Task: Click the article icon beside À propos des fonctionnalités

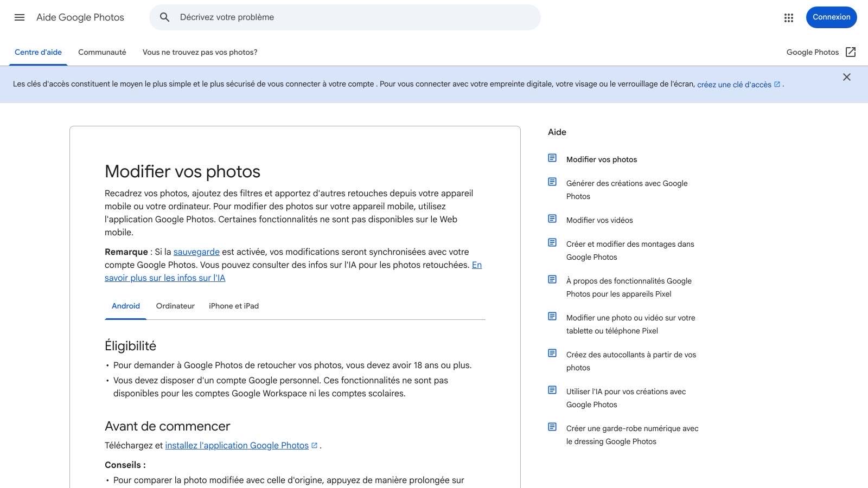Action: (552, 280)
